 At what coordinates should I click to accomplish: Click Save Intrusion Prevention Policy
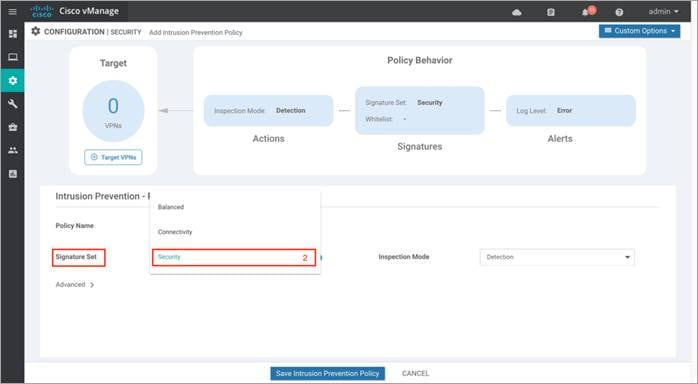[327, 373]
